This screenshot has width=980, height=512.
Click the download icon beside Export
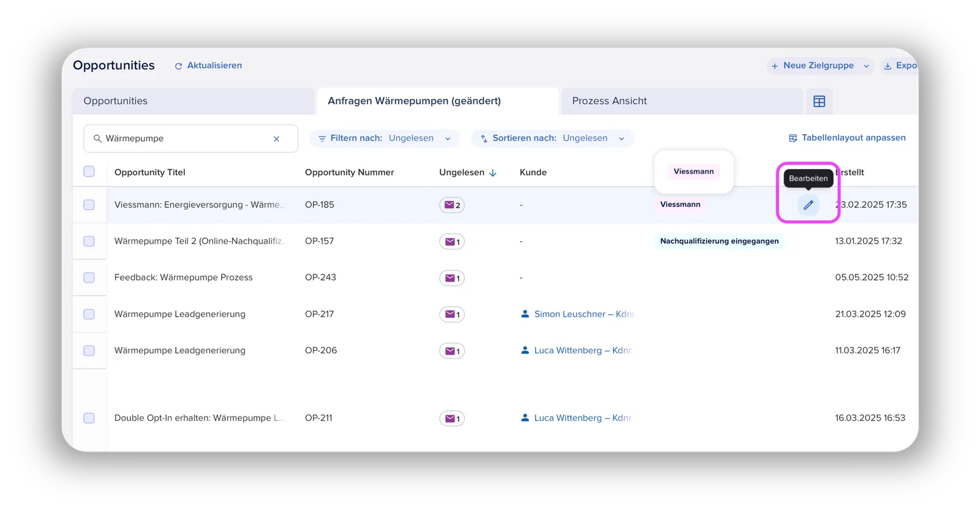pos(888,66)
